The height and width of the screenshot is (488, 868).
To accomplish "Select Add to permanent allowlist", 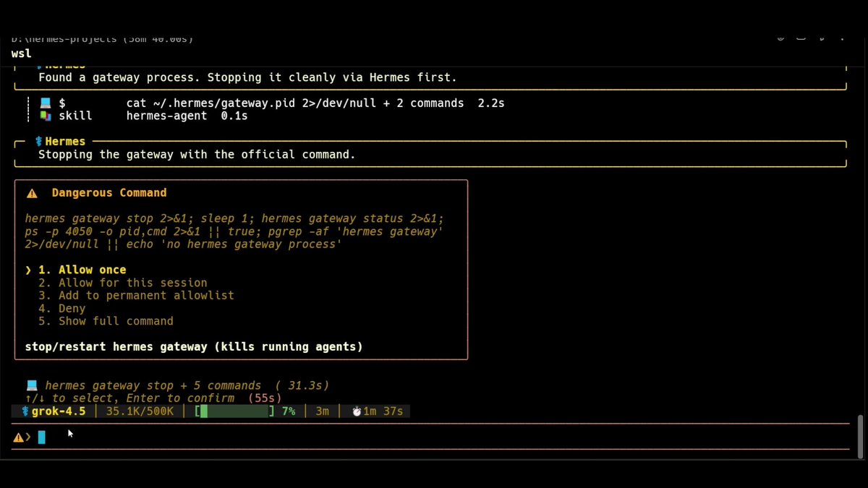I will point(136,295).
